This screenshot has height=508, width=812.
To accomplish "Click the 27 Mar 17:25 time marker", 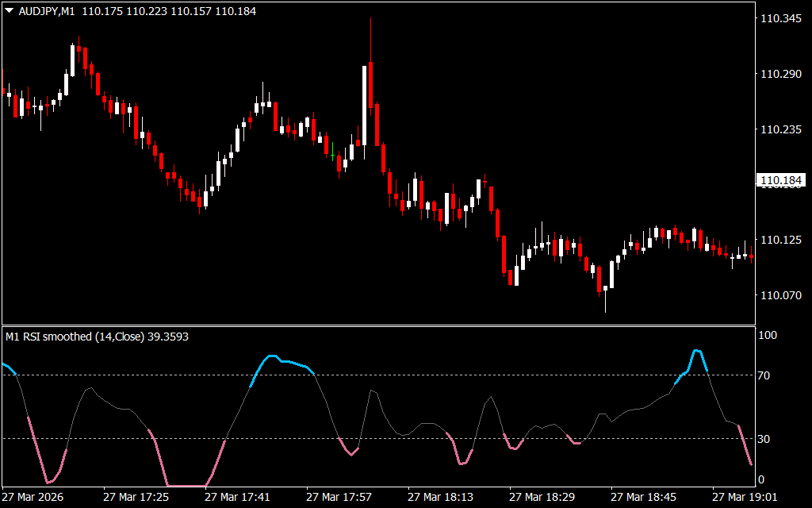I will (x=136, y=497).
